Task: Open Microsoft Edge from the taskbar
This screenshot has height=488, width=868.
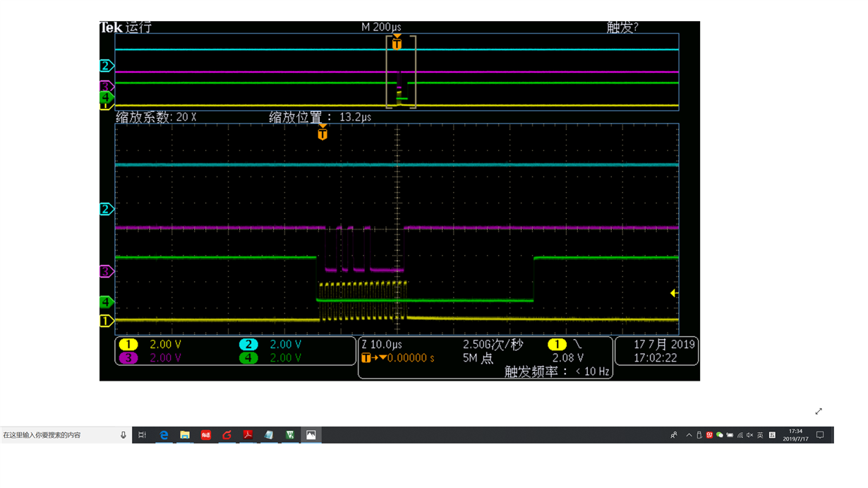Action: click(x=164, y=435)
